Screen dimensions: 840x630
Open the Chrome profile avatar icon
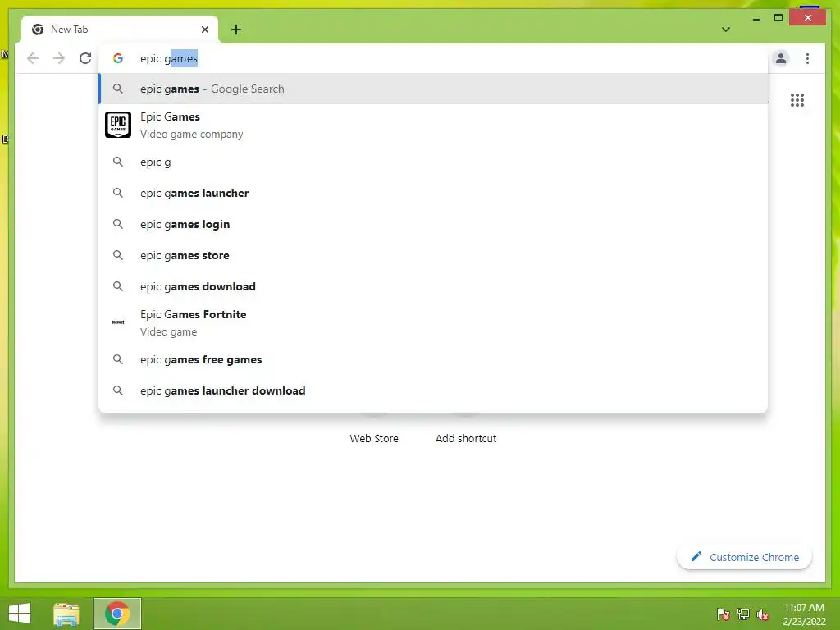pos(781,58)
